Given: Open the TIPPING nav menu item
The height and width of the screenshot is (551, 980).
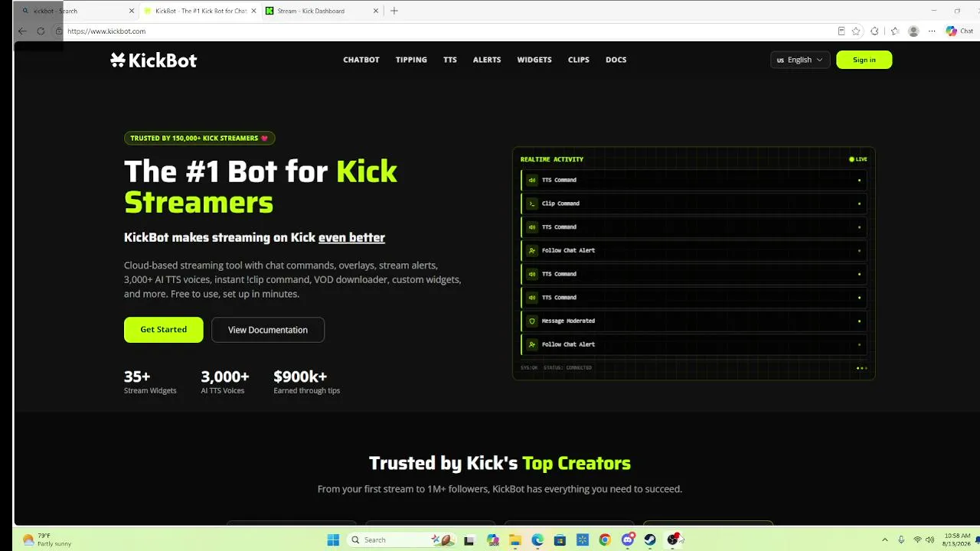Looking at the screenshot, I should [411, 60].
